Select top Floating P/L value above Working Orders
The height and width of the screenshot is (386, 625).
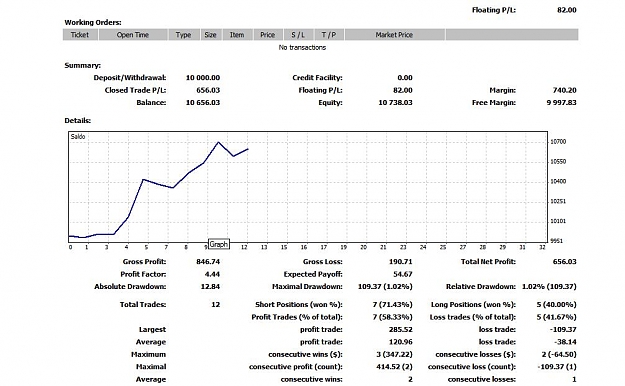tap(566, 10)
